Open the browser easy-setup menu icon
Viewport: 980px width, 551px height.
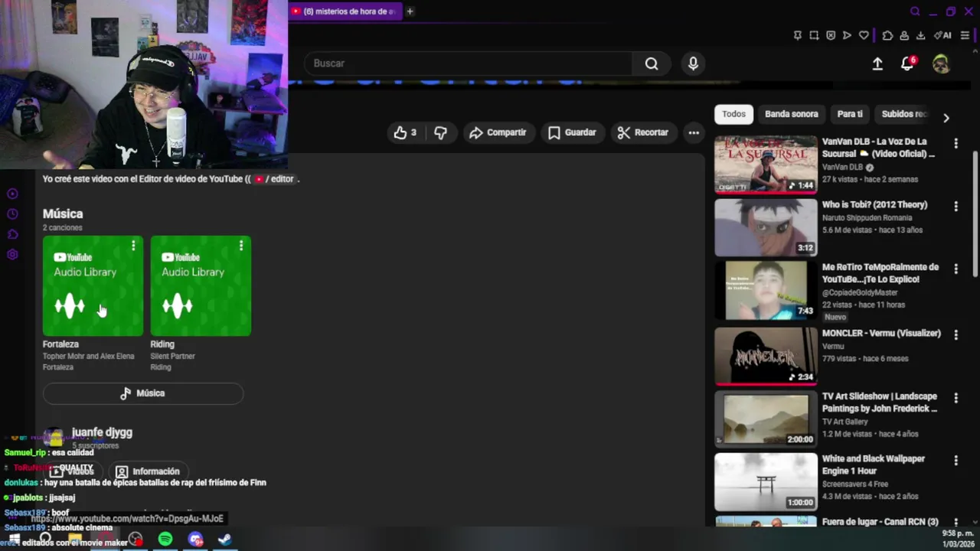coord(965,35)
